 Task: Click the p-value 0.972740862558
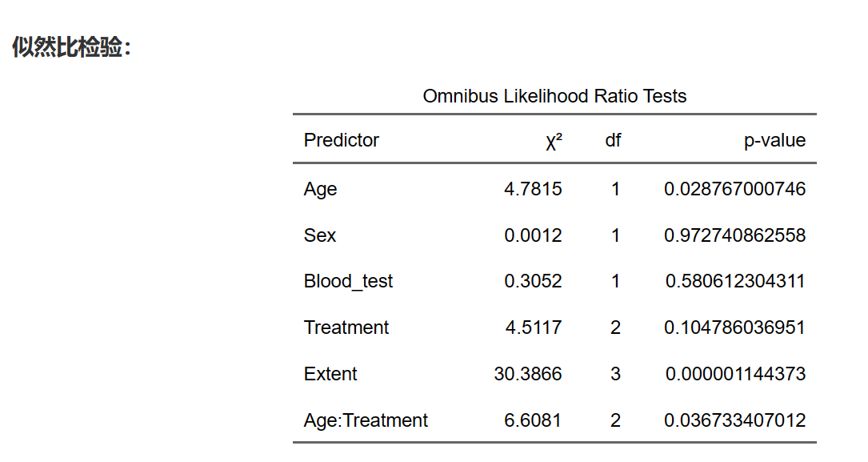(734, 235)
